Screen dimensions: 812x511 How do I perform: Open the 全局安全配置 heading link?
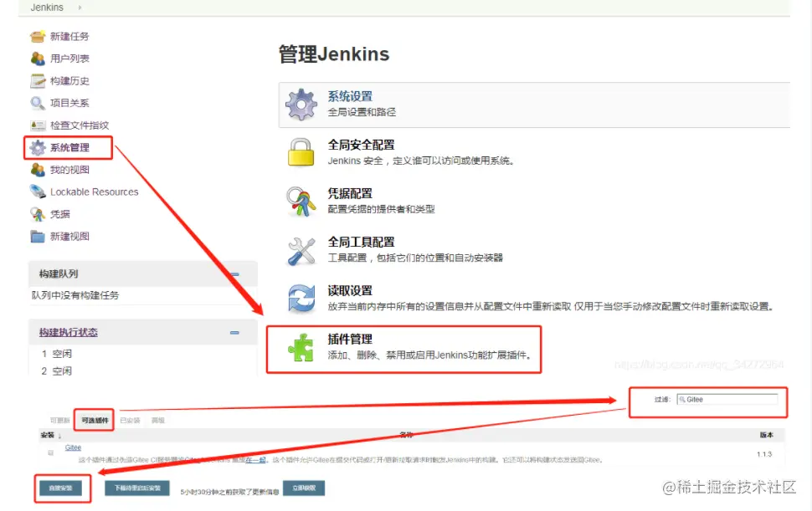click(361, 145)
